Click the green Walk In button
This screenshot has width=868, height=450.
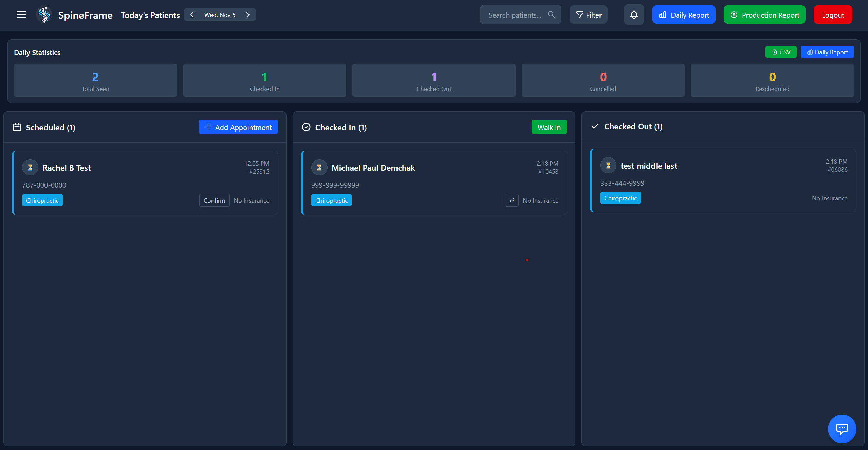[549, 127]
